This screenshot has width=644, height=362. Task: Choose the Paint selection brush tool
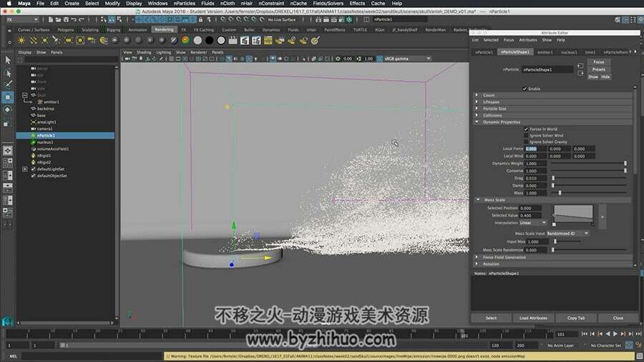(x=8, y=85)
